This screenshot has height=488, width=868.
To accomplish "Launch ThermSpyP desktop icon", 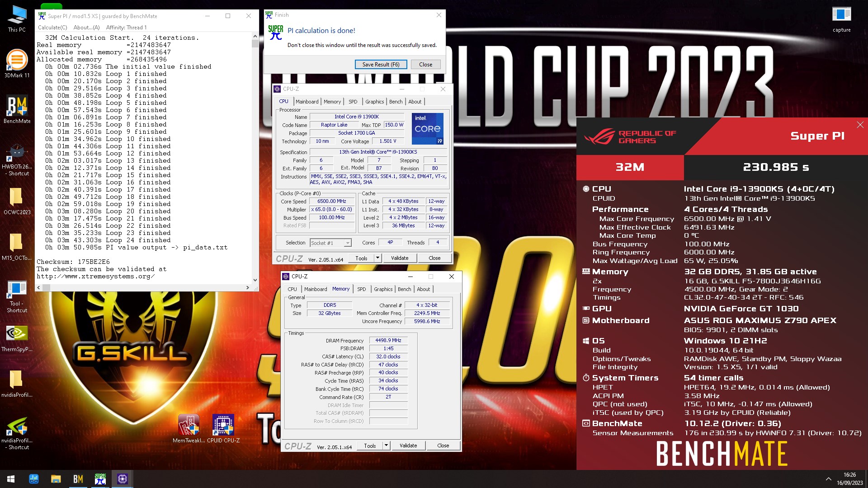I will pos(17,338).
